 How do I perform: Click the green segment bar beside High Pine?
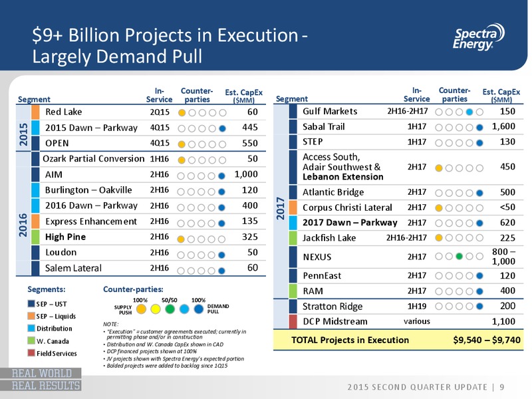(x=35, y=237)
